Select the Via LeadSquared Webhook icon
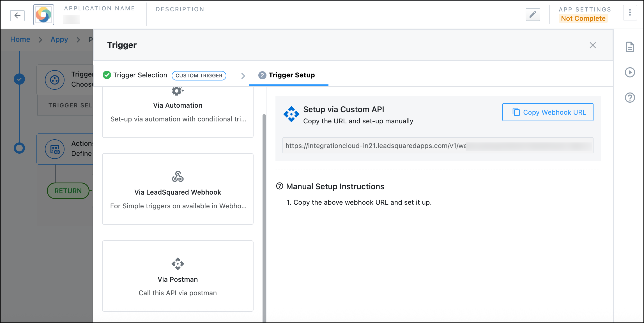 tap(177, 177)
